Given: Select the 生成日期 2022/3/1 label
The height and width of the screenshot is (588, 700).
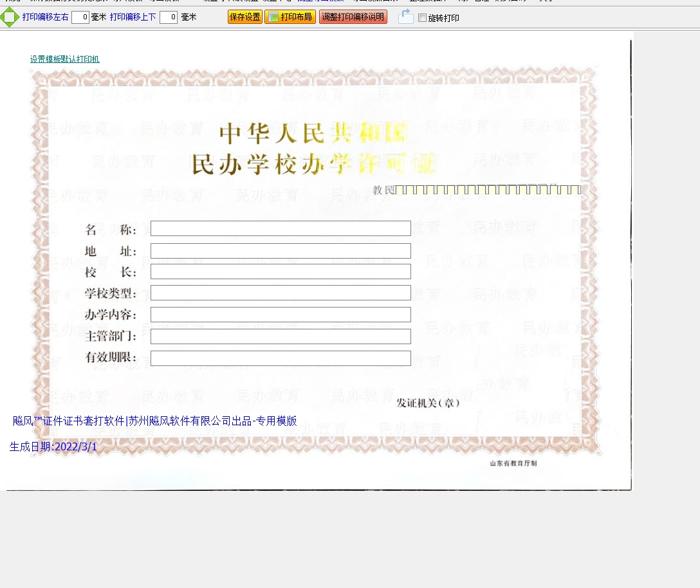Looking at the screenshot, I should 53,446.
